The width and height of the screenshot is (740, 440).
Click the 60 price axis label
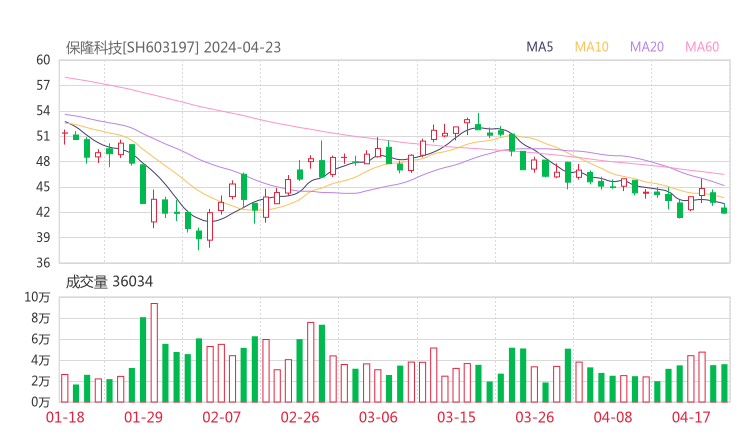tap(43, 60)
